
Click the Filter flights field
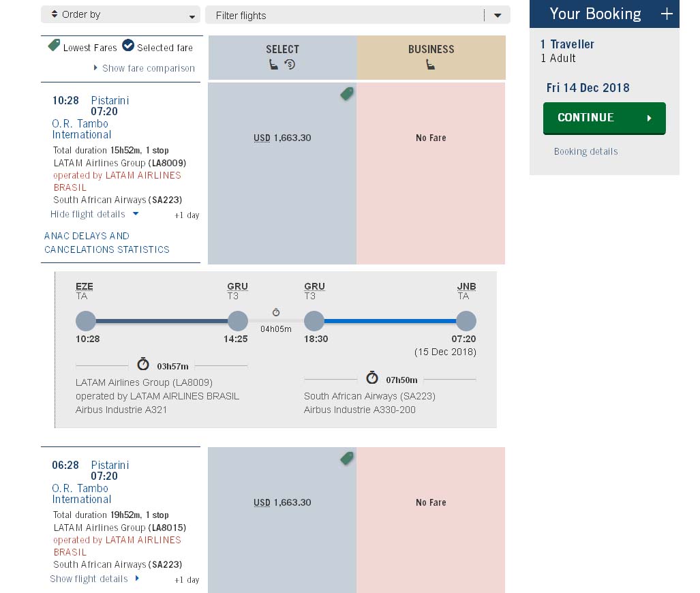pos(357,16)
